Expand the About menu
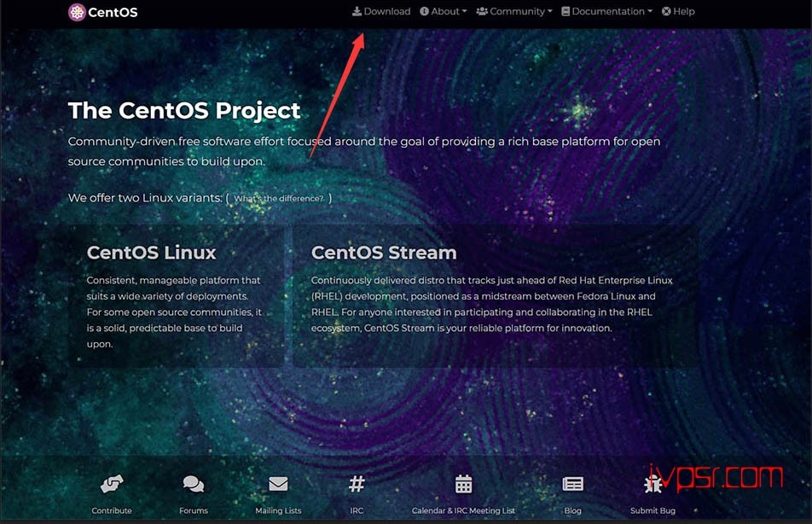The height and width of the screenshot is (524, 812). (x=444, y=11)
